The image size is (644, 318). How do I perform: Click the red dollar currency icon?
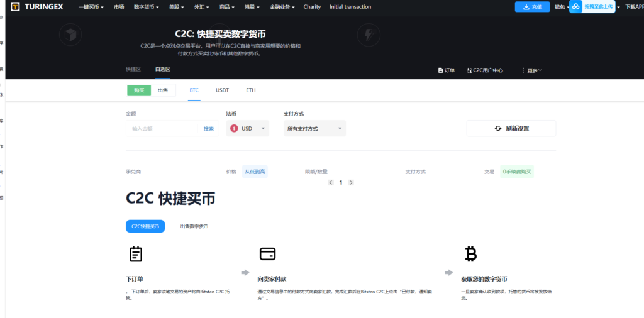(234, 128)
